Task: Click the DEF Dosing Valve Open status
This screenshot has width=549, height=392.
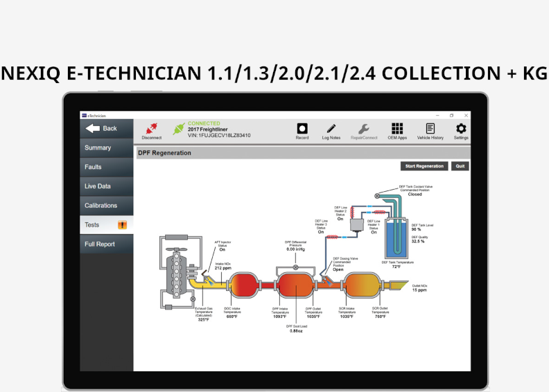Action: [x=338, y=269]
